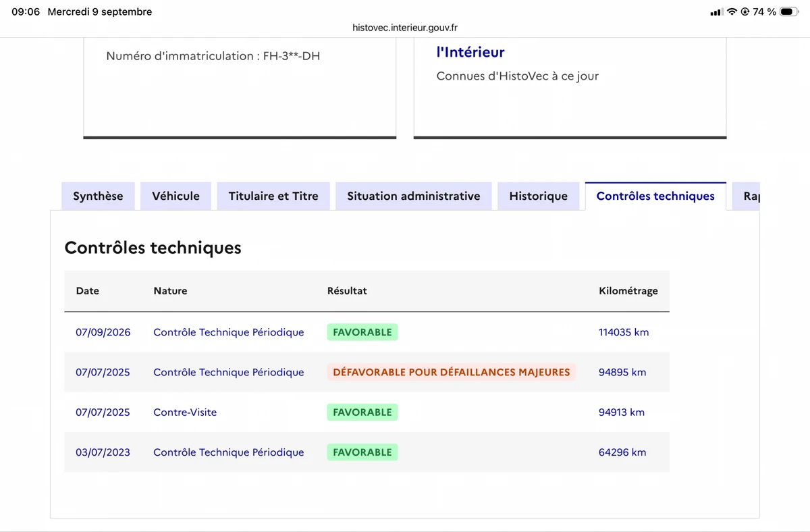Click the 64296 km mileage value
Viewport: 810px width, 532px height.
622,452
